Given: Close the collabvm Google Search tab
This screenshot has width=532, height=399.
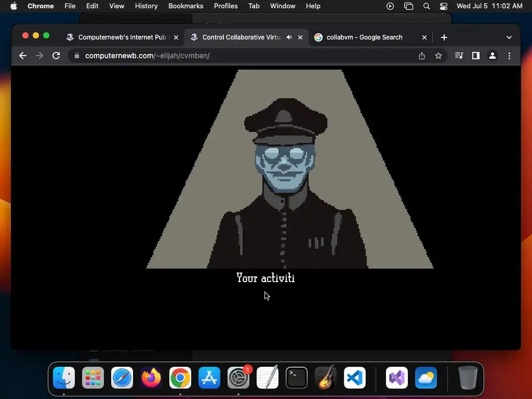Looking at the screenshot, I should pyautogui.click(x=424, y=37).
